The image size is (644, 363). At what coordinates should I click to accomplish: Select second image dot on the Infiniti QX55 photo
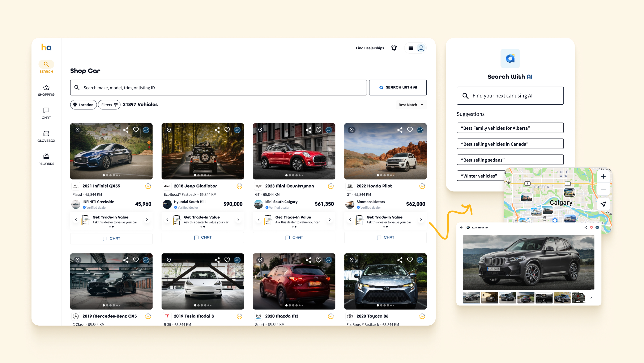tap(107, 175)
